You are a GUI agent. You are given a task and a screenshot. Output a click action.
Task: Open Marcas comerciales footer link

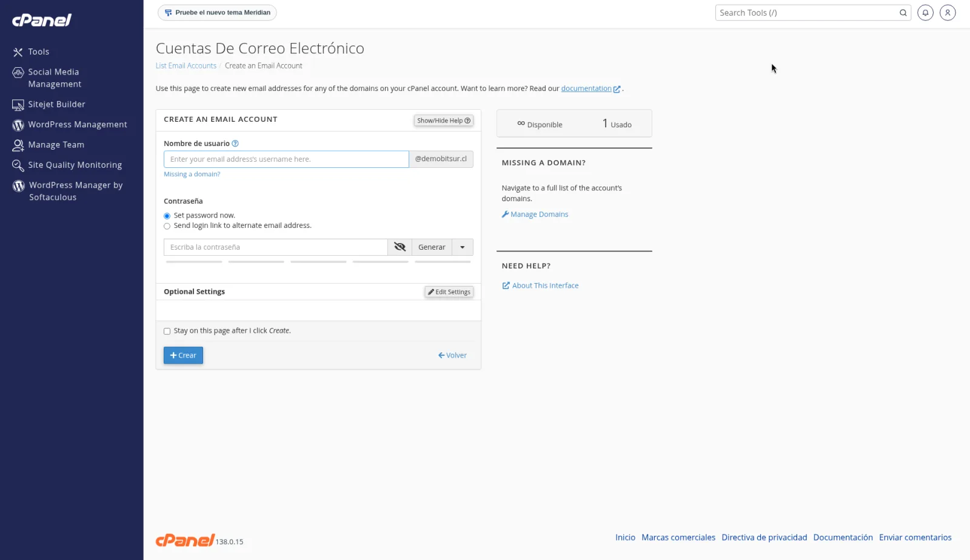[678, 538]
